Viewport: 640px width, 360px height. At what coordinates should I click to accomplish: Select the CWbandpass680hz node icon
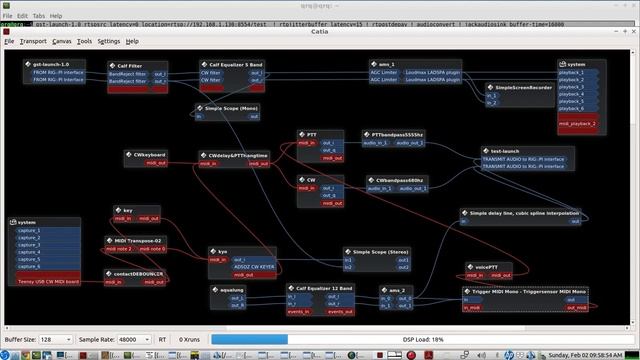coord(371,180)
